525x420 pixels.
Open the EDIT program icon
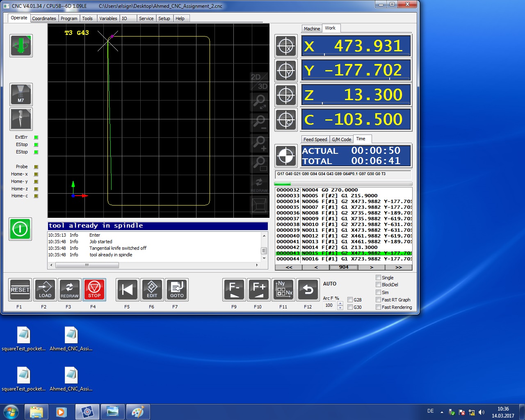152,290
